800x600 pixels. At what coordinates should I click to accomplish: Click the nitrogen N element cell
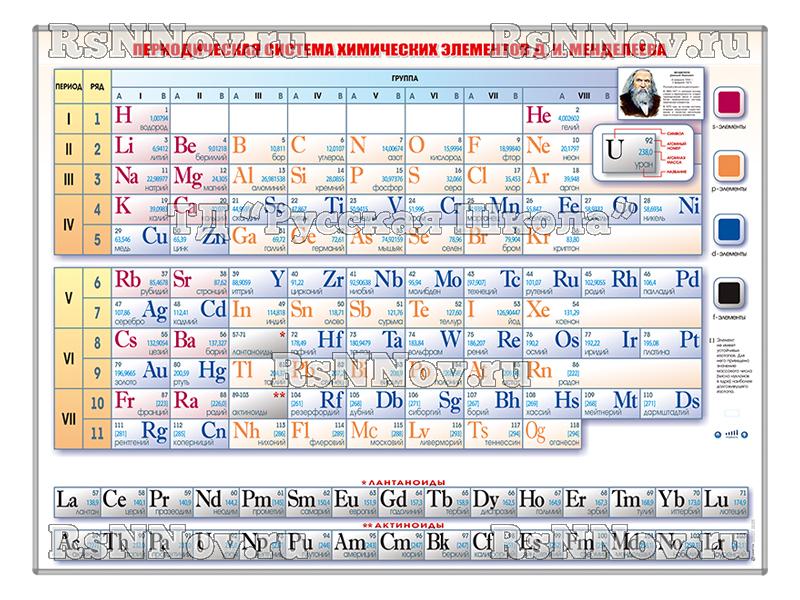(x=376, y=149)
